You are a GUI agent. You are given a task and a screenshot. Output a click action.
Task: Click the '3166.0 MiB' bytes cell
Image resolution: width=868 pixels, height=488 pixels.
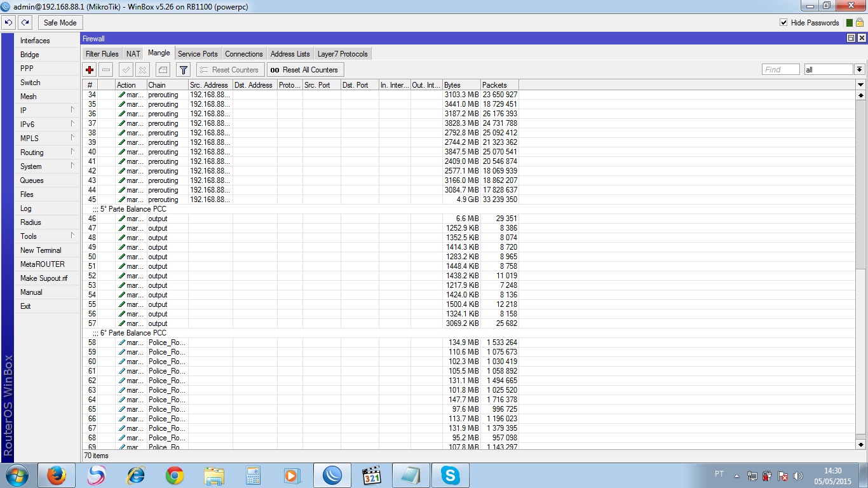coord(462,180)
